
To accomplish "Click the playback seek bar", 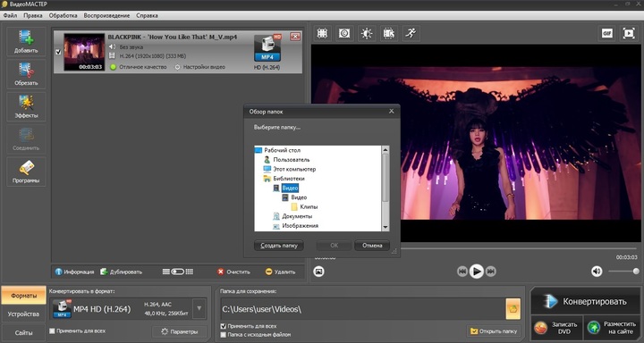I will point(477,248).
